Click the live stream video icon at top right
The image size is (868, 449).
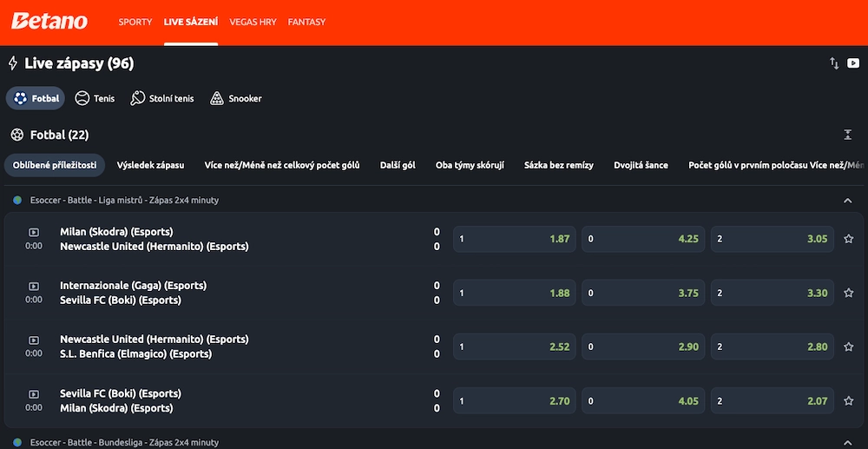[852, 63]
